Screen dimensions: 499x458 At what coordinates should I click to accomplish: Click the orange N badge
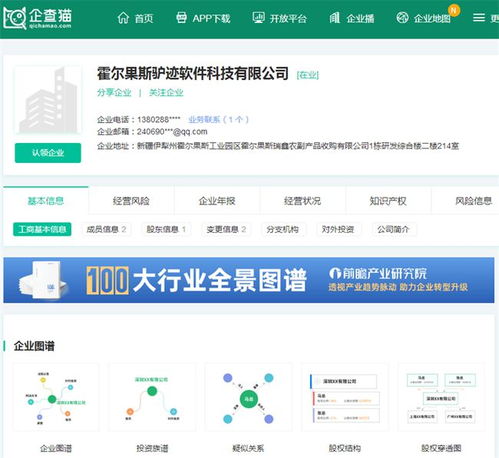(453, 10)
